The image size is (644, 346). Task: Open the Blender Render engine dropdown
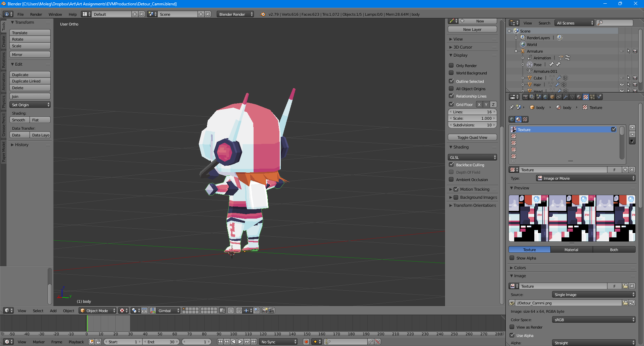point(235,14)
